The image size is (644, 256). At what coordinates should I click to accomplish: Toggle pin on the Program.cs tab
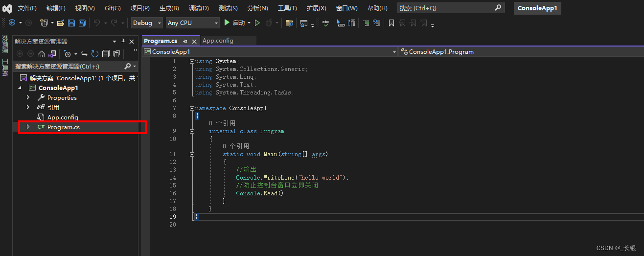(185, 41)
